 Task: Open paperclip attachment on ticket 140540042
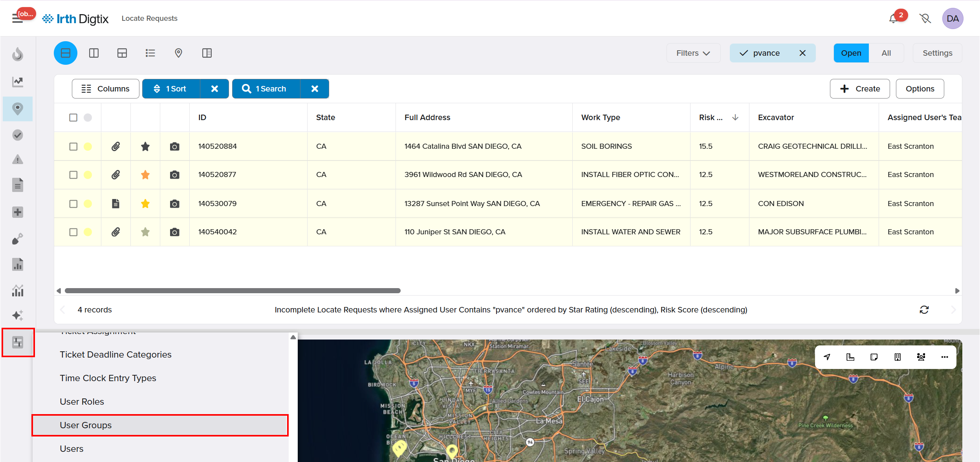tap(115, 232)
